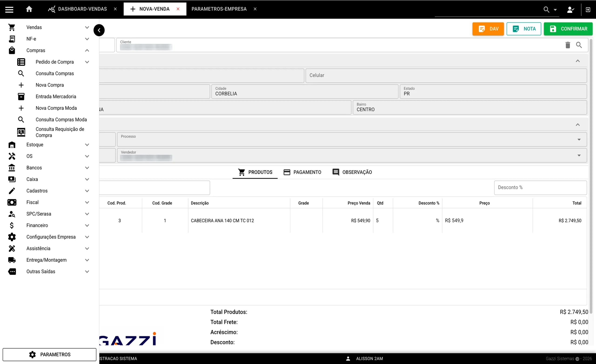Switch to the PAGAMENTO tab
596x364 pixels.
point(302,172)
